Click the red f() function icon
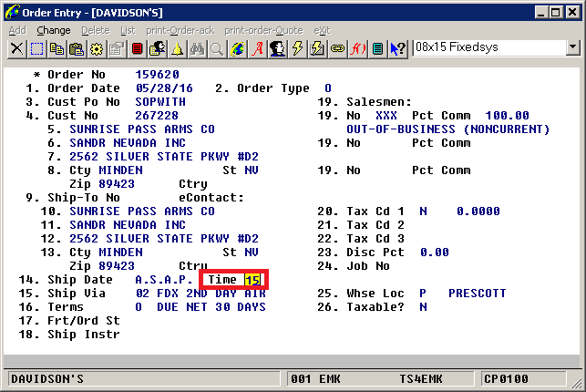 tap(357, 49)
